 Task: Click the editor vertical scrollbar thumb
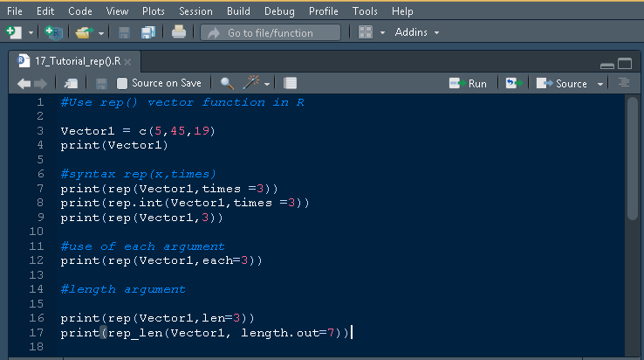pos(632,158)
